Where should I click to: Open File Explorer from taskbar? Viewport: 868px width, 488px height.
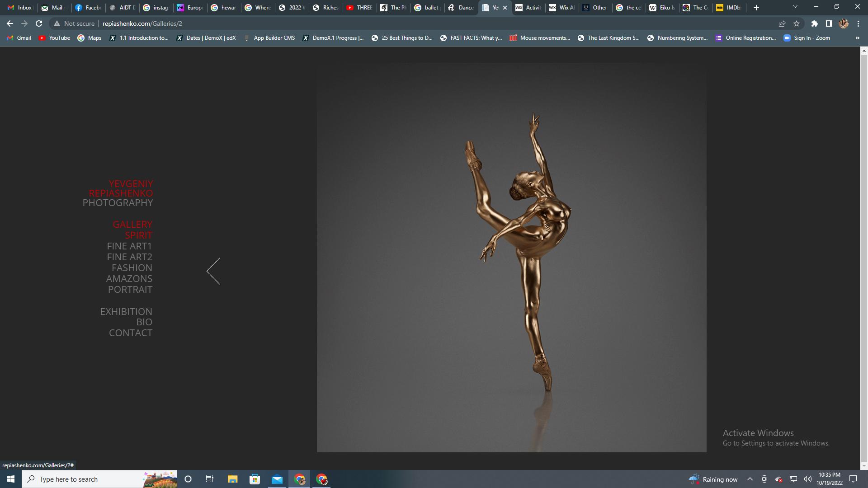click(232, 479)
